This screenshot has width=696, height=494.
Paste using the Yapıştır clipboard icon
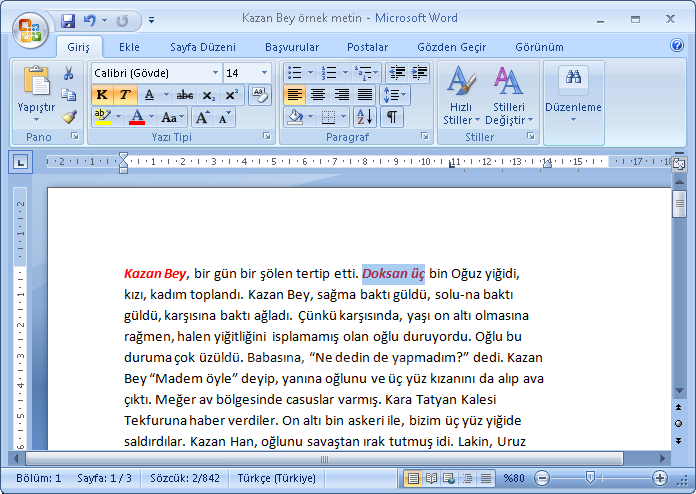point(36,81)
